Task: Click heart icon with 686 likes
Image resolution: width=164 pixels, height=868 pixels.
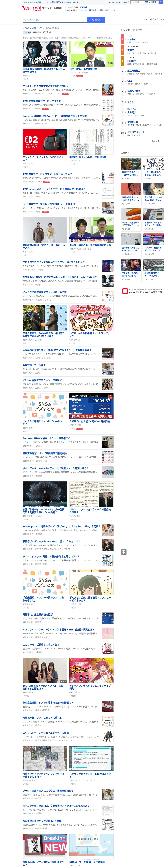Action: pos(146,178)
